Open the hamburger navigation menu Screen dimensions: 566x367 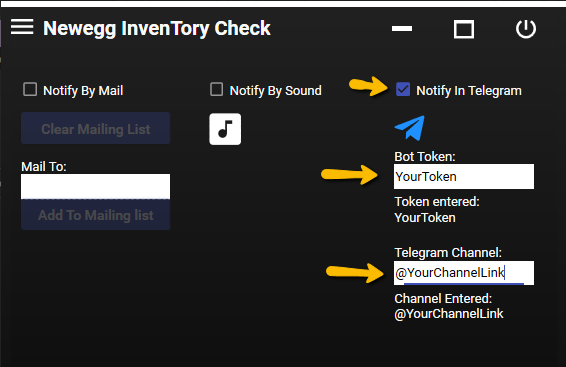(x=22, y=27)
